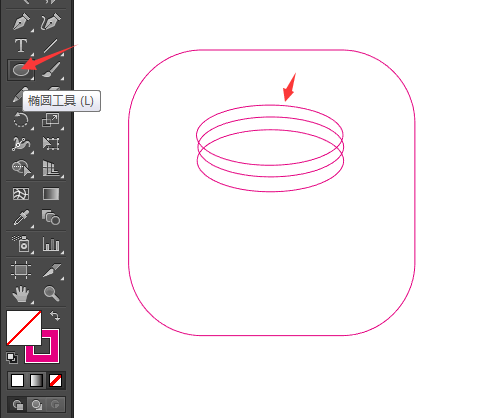Click the topmost ellipse outline on canvas
This screenshot has height=418, width=478.
pyautogui.click(x=270, y=105)
